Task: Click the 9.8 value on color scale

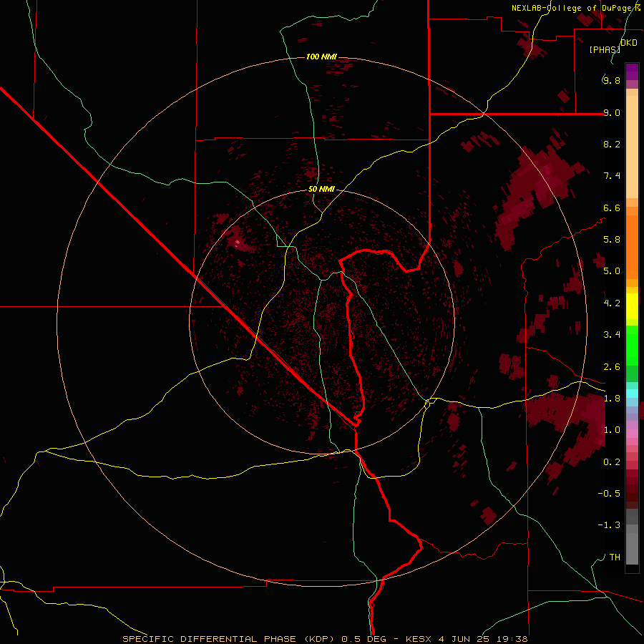Action: [612, 80]
